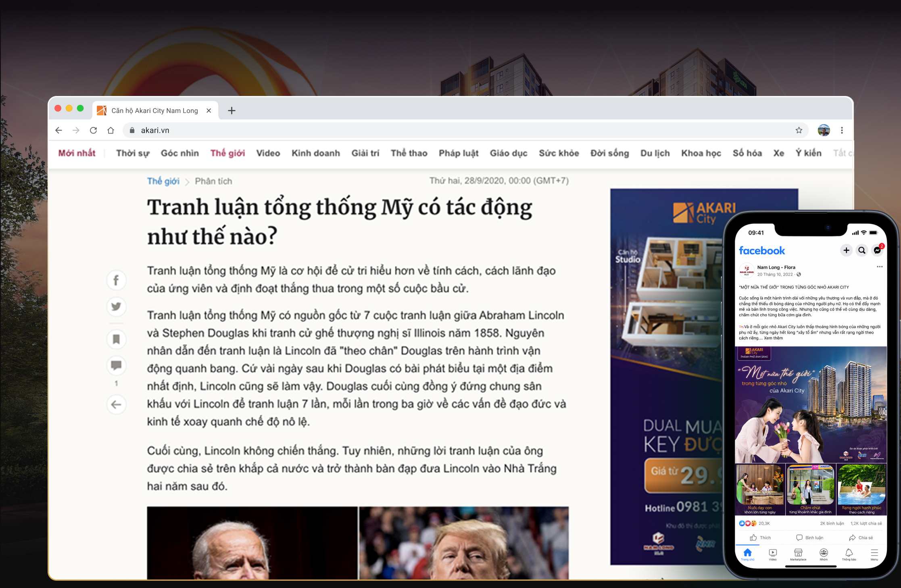Like the post with Thích
This screenshot has width=901, height=588.
[x=760, y=538]
